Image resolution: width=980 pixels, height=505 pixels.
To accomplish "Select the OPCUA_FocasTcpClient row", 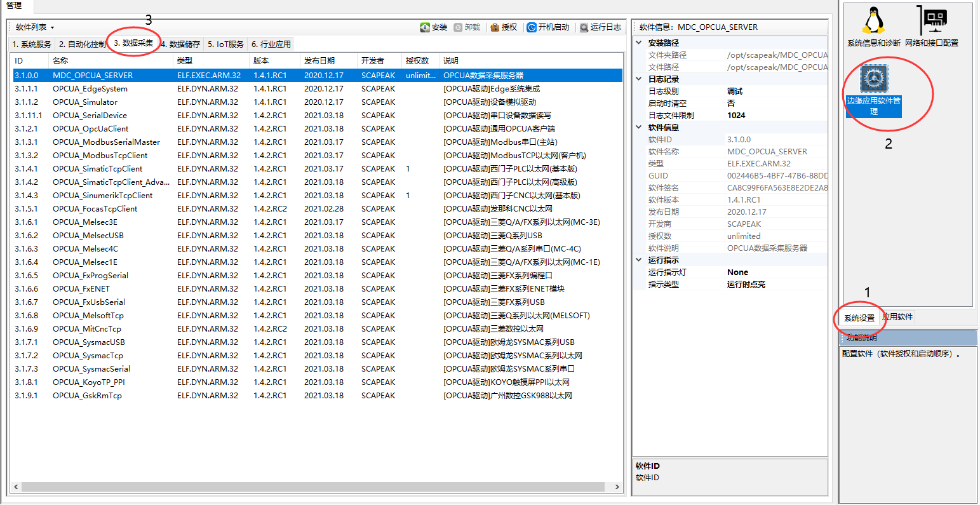I will tap(317, 209).
